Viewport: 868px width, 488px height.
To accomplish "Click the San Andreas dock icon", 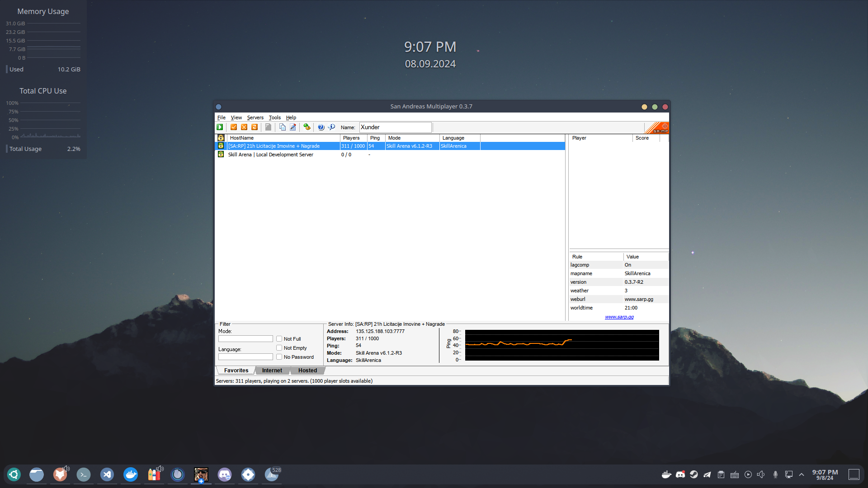I will (201, 474).
